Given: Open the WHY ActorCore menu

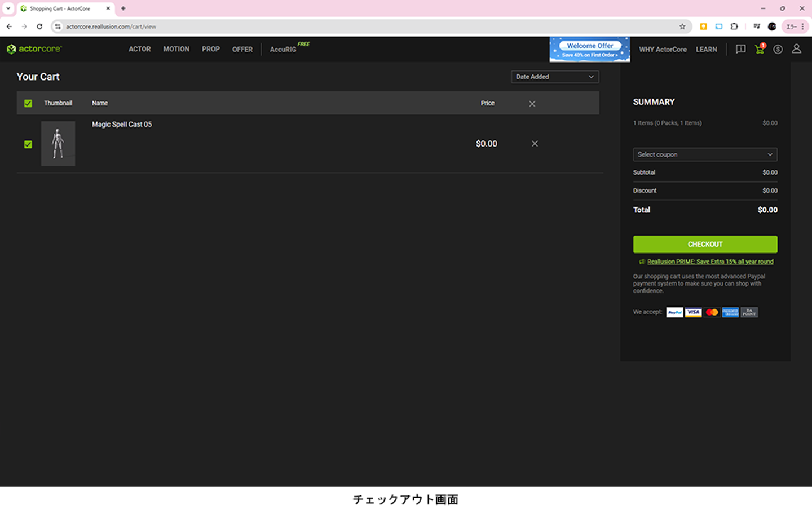Looking at the screenshot, I should coord(663,50).
